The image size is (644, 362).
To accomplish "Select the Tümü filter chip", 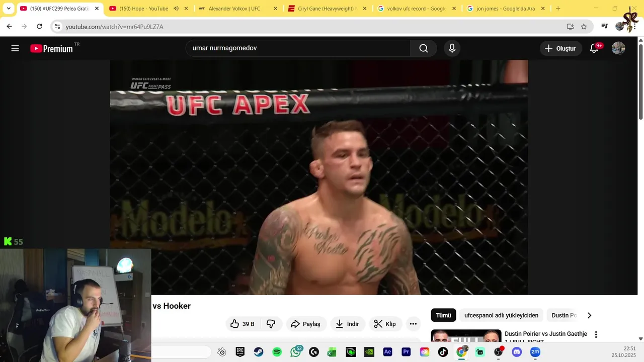I will (x=443, y=315).
